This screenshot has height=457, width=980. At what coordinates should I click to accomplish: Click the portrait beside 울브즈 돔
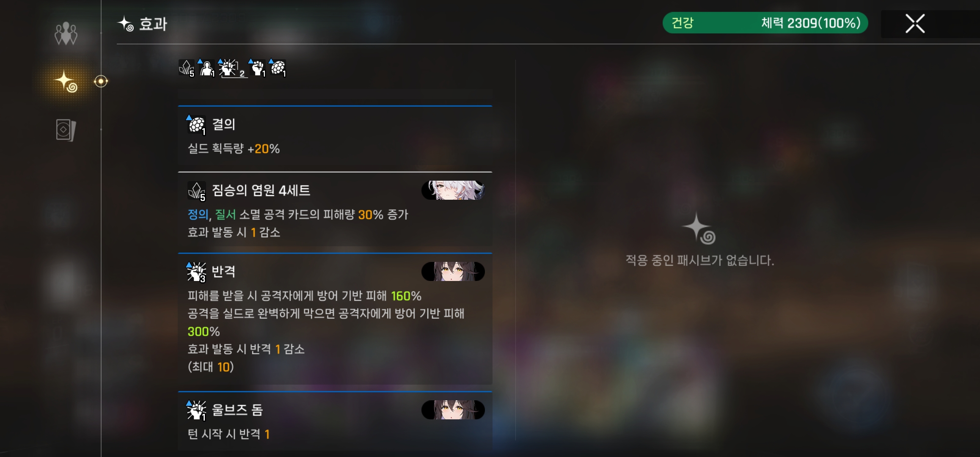point(453,410)
